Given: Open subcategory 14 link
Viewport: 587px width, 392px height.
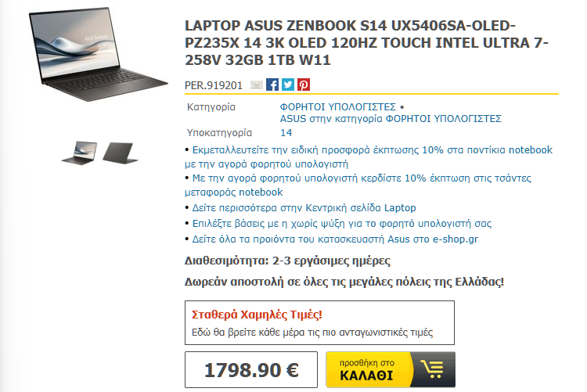Looking at the screenshot, I should pyautogui.click(x=286, y=133).
